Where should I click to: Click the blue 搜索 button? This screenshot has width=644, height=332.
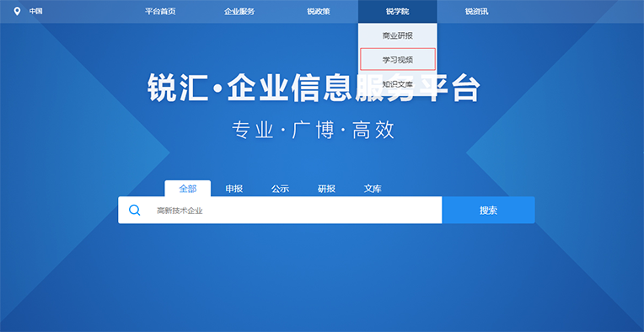[488, 210]
